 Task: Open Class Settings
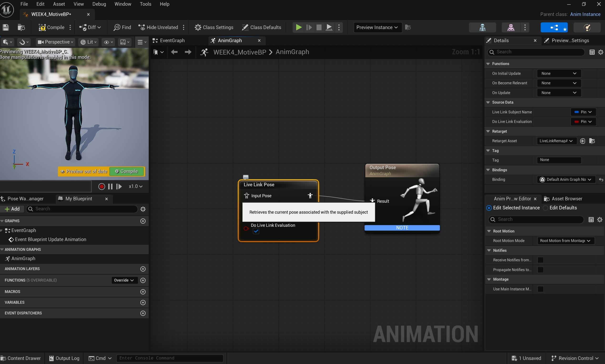(214, 27)
